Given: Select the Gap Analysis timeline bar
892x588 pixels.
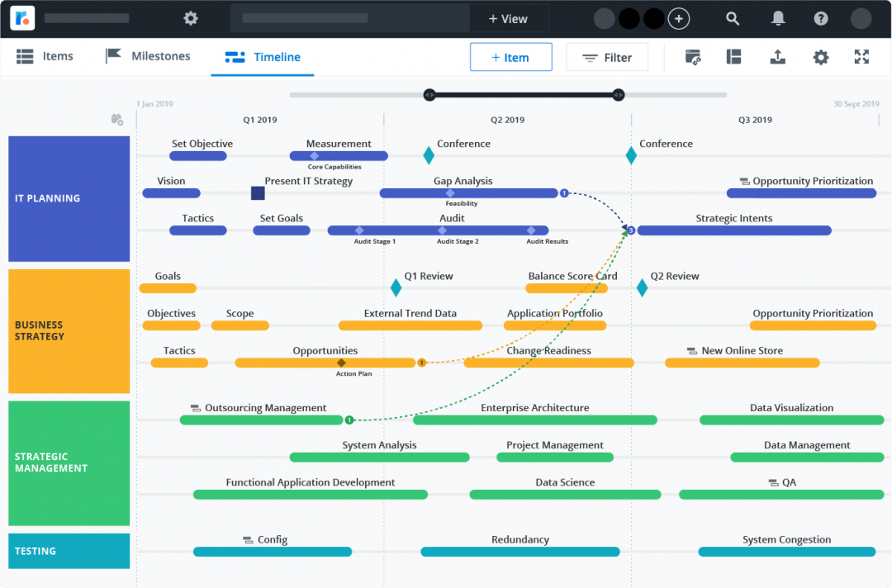Looking at the screenshot, I should click(469, 193).
